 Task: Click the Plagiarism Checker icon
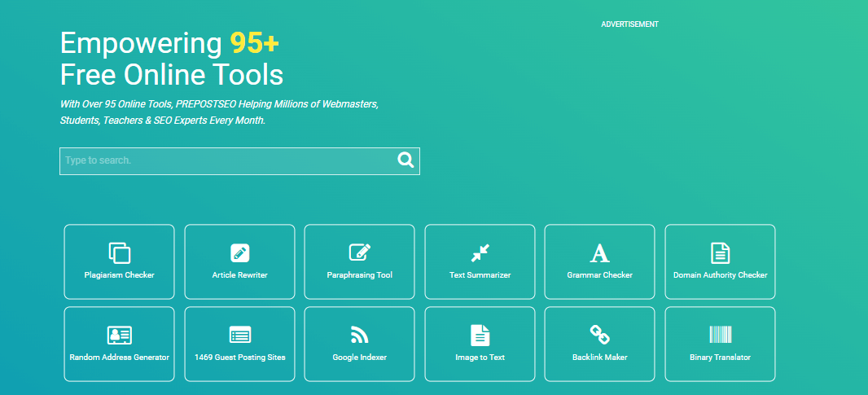(x=119, y=252)
